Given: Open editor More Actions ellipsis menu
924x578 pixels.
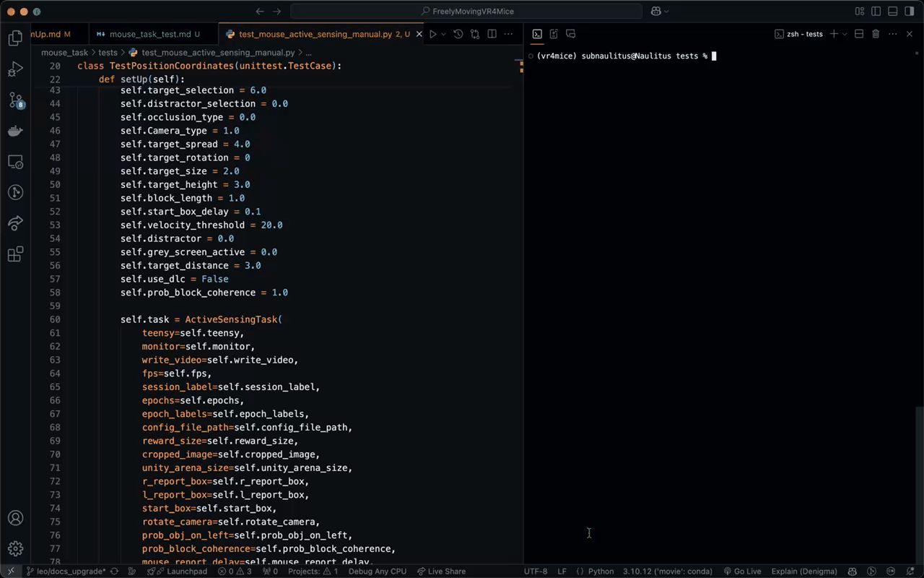Looking at the screenshot, I should (509, 34).
